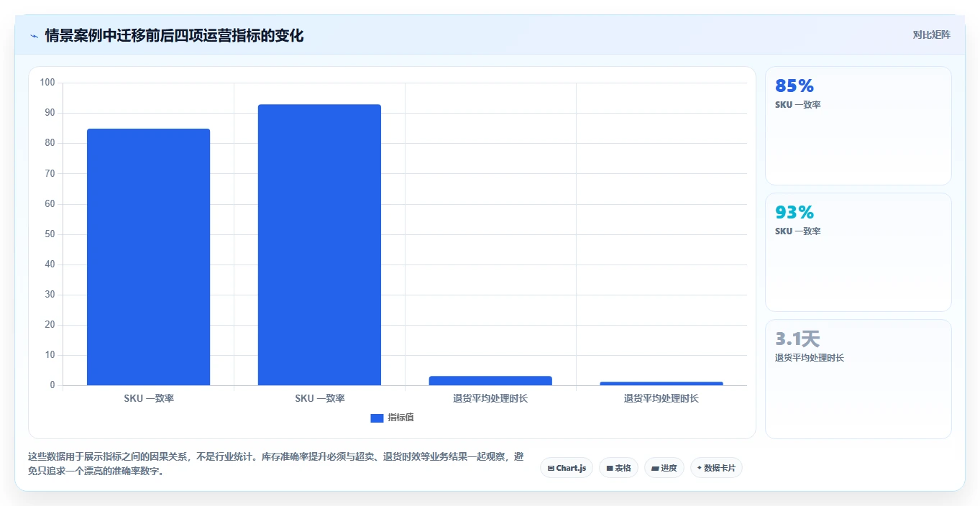
Task: Click the 85% value text
Action: [x=794, y=86]
